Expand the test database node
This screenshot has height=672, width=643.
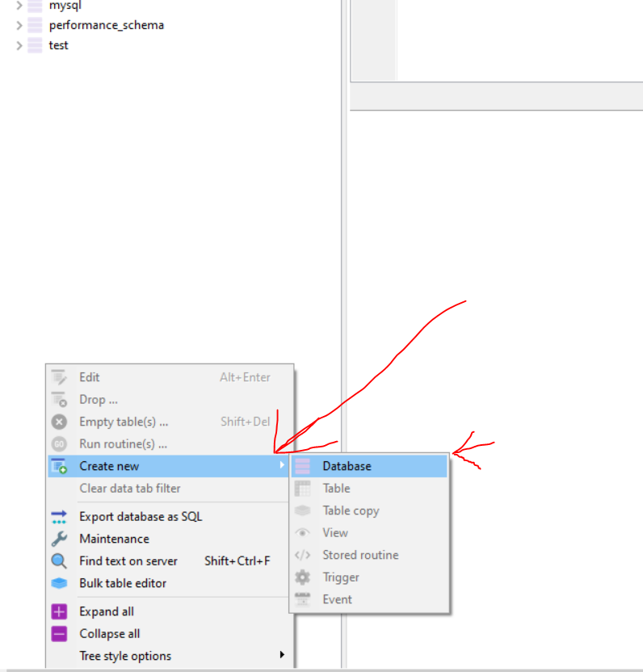[x=19, y=45]
